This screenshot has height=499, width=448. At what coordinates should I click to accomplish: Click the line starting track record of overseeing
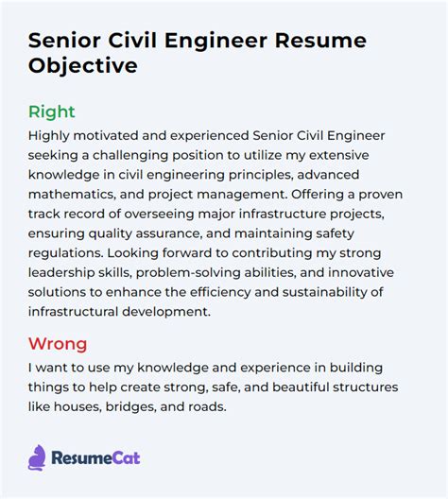[206, 215]
